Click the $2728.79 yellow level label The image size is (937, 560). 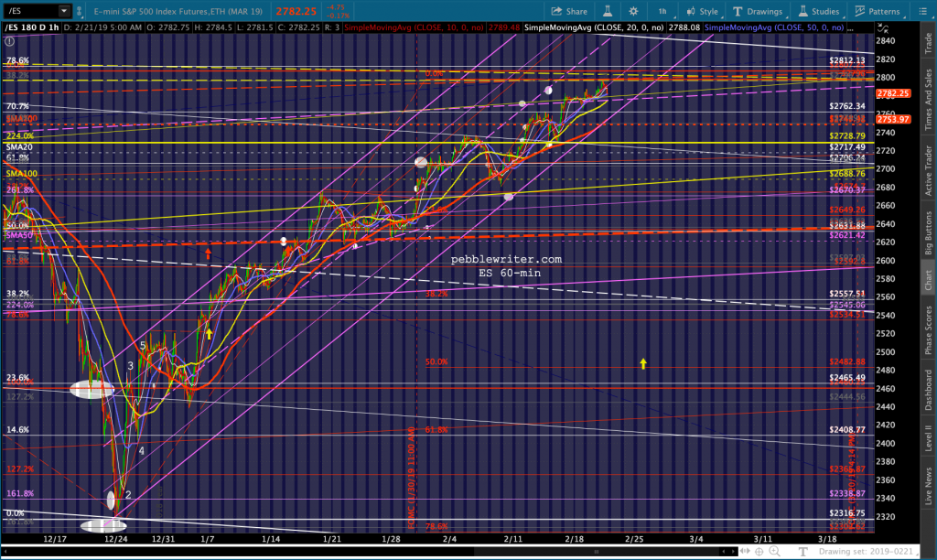pos(847,136)
